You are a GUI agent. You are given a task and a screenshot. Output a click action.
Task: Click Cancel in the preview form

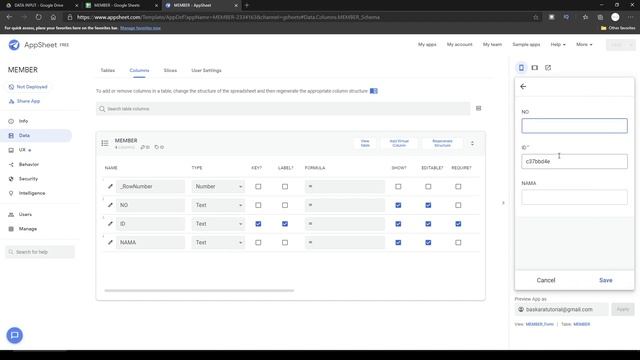click(546, 280)
